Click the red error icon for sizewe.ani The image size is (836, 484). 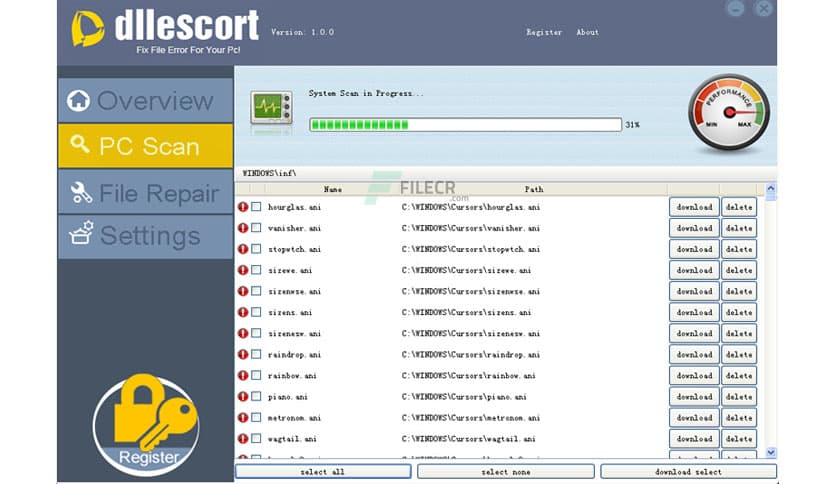click(243, 270)
